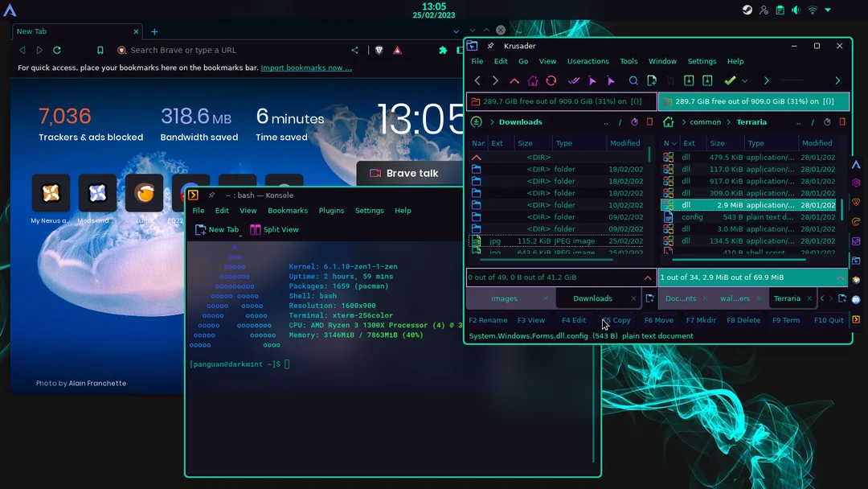Viewport: 868px width, 489px height.
Task: Click the share icon in Brave's toolbar
Action: point(354,50)
